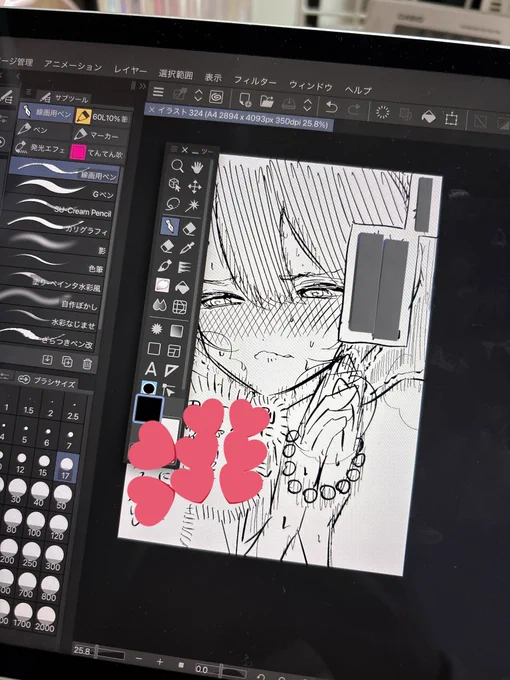Select the 線画用ペン sub tool group

(x=46, y=113)
